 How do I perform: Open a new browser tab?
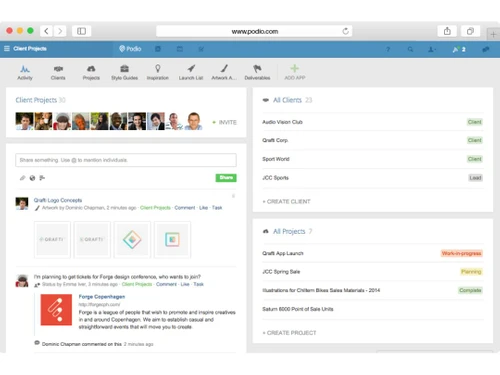coord(493,34)
